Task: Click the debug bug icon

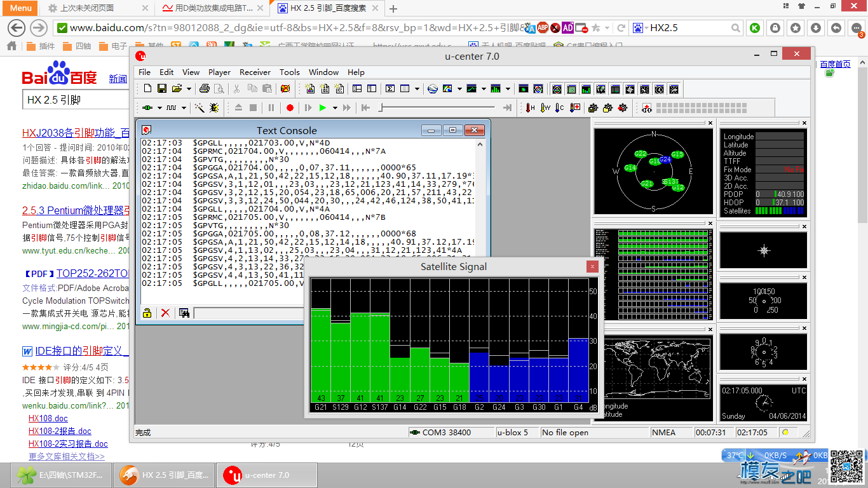Action: click(x=214, y=108)
